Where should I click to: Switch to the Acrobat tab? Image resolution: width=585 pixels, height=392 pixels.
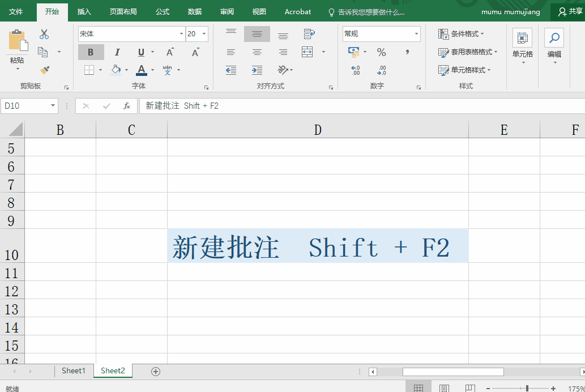pyautogui.click(x=298, y=12)
